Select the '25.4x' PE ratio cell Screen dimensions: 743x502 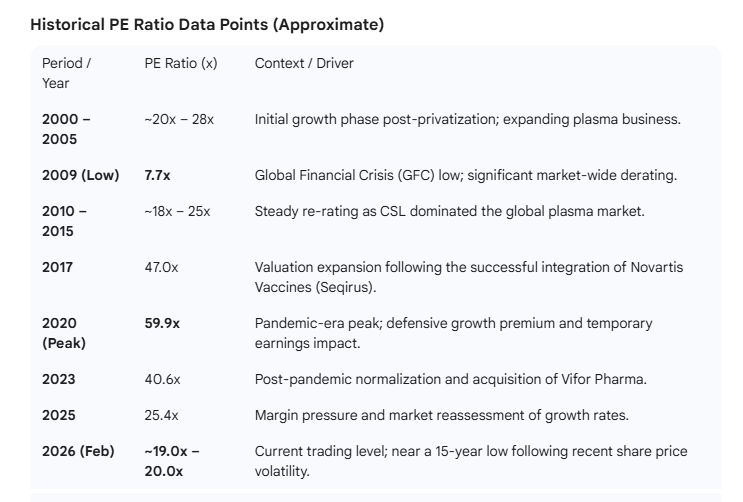165,415
